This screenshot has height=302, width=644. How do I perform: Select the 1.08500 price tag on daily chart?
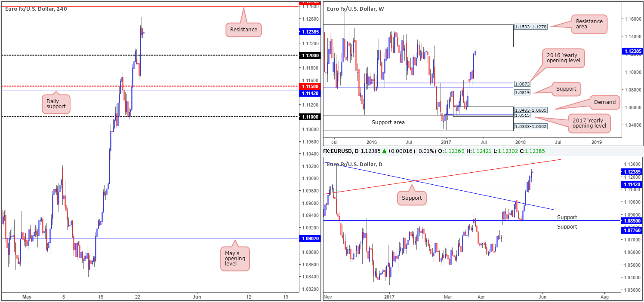point(632,221)
